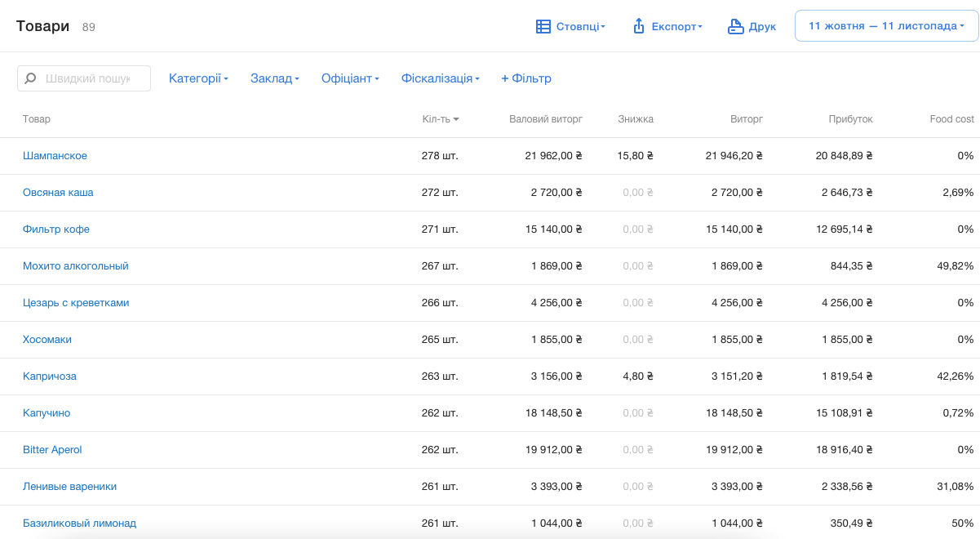
Task: Click the 1 819,54 ₴ profit cell
Action: point(847,376)
